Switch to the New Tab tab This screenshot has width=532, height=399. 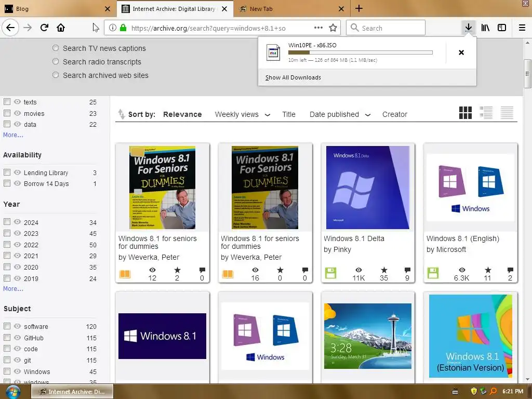pos(291,9)
